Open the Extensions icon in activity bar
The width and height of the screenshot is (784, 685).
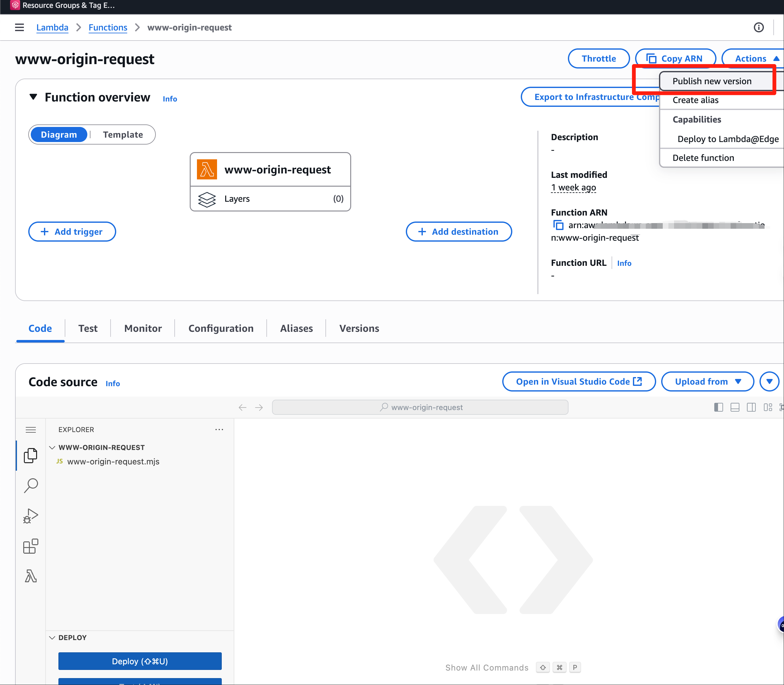coord(30,546)
